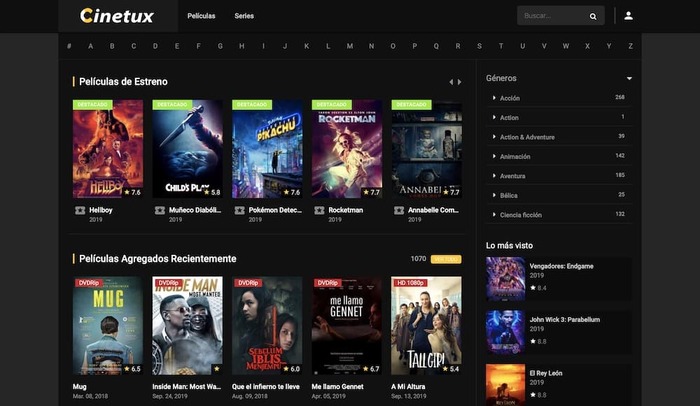Open the Me llamo Gennet poster
The image size is (700, 406).
coord(347,326)
